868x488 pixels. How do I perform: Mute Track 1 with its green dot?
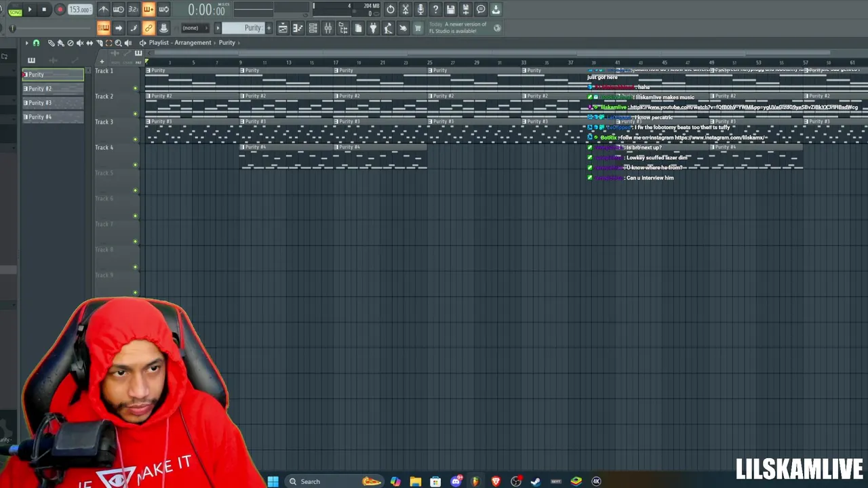coord(136,88)
